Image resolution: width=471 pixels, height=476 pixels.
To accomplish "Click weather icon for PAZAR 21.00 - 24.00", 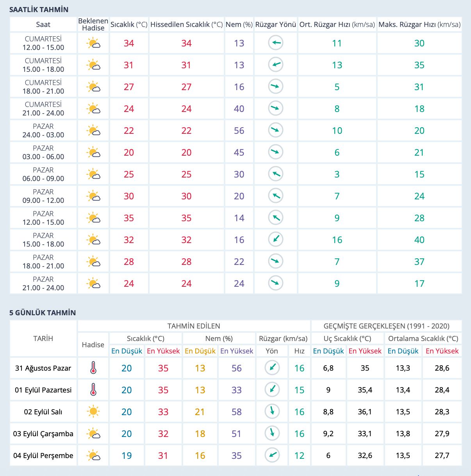I will point(93,284).
